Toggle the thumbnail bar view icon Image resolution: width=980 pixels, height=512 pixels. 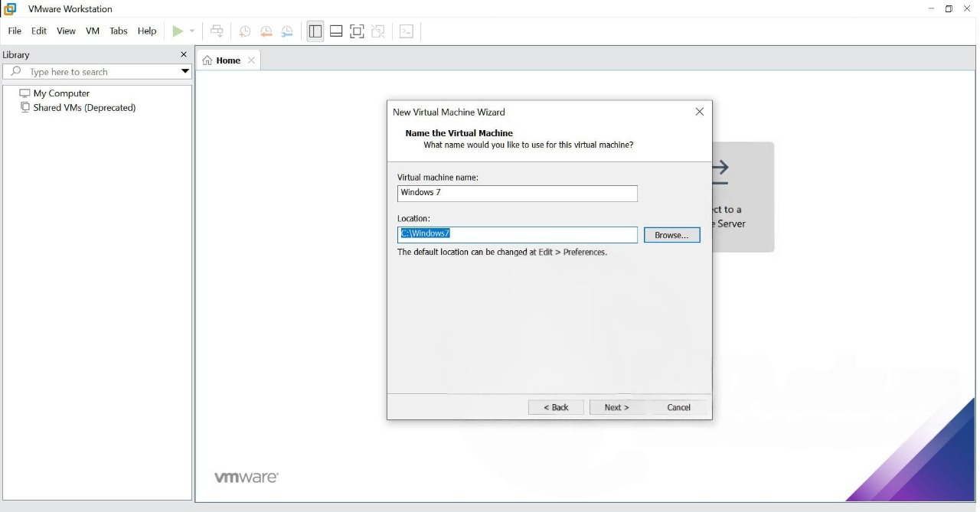click(x=336, y=31)
